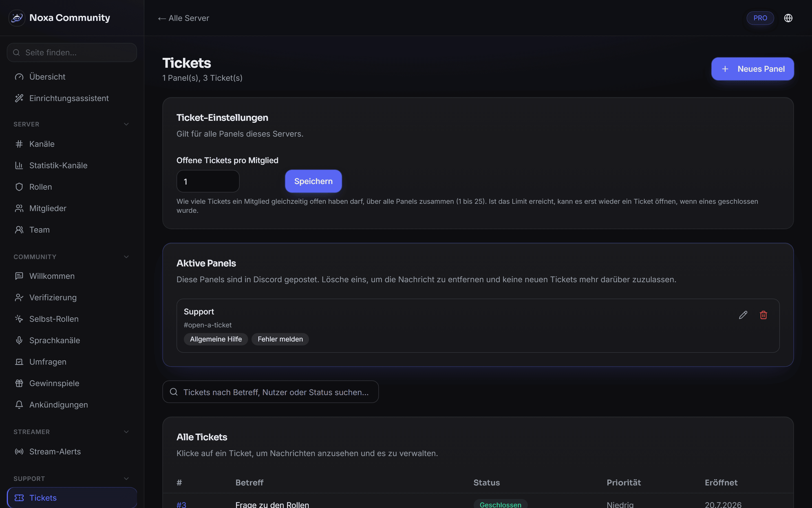Screen dimensions: 812x508
Task: Click the Gewinnspiele gift icon
Action: (19, 383)
